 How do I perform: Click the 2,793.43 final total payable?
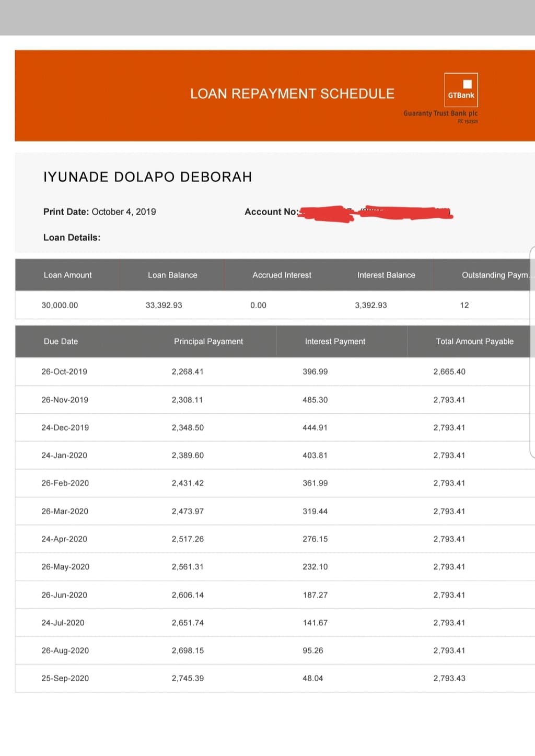449,678
